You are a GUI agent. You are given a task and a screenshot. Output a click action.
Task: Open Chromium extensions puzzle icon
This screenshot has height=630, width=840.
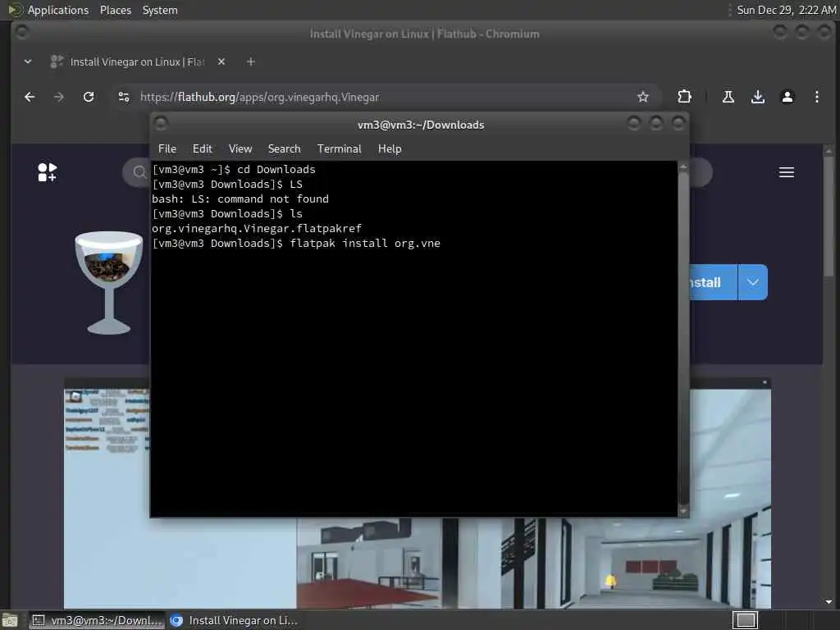[x=684, y=97]
